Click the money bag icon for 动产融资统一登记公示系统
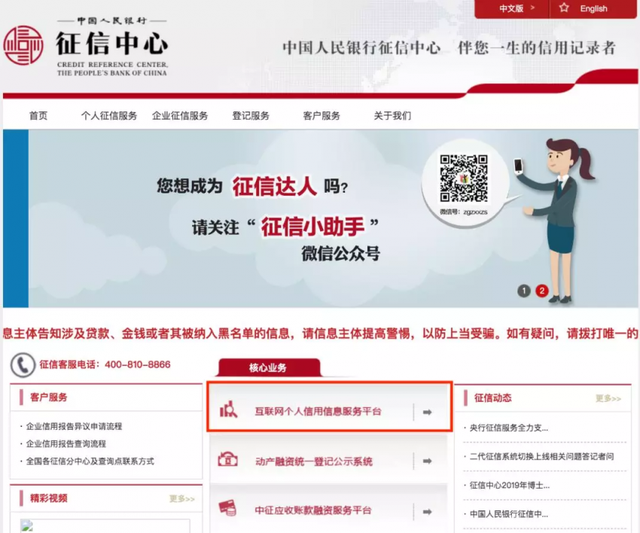 pyautogui.click(x=228, y=460)
